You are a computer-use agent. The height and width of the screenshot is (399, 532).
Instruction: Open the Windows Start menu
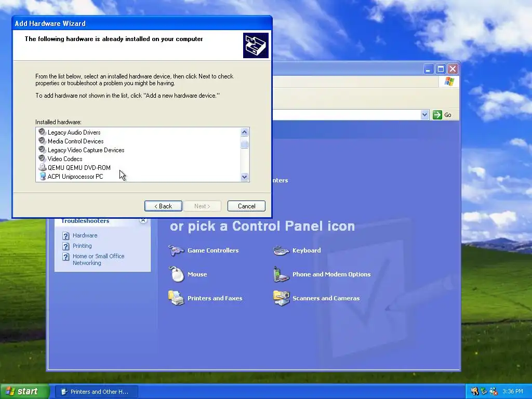point(24,391)
